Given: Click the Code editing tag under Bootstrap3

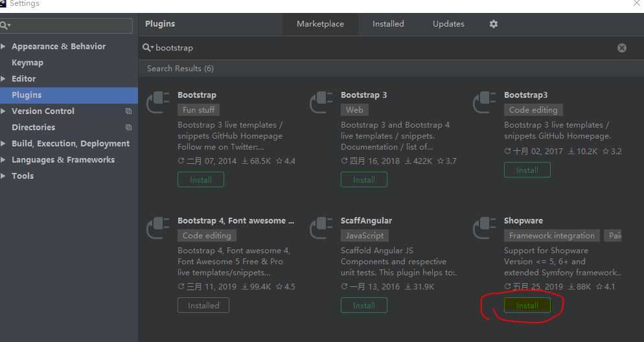Looking at the screenshot, I should pos(533,110).
